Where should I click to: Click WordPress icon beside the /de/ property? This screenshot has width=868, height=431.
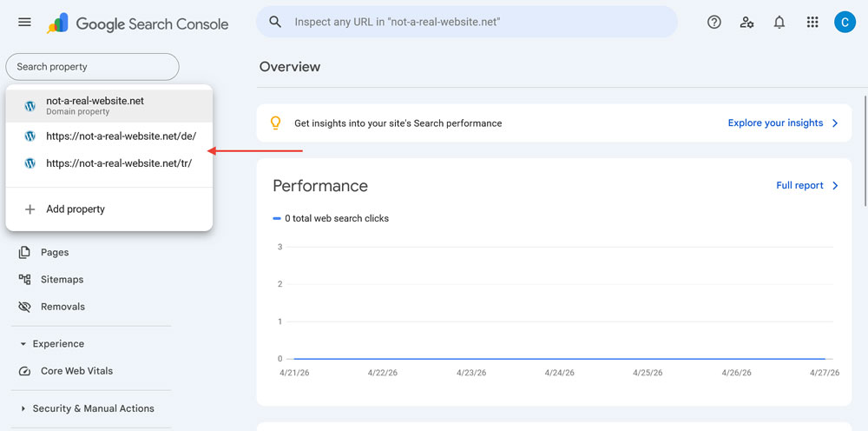(x=30, y=136)
